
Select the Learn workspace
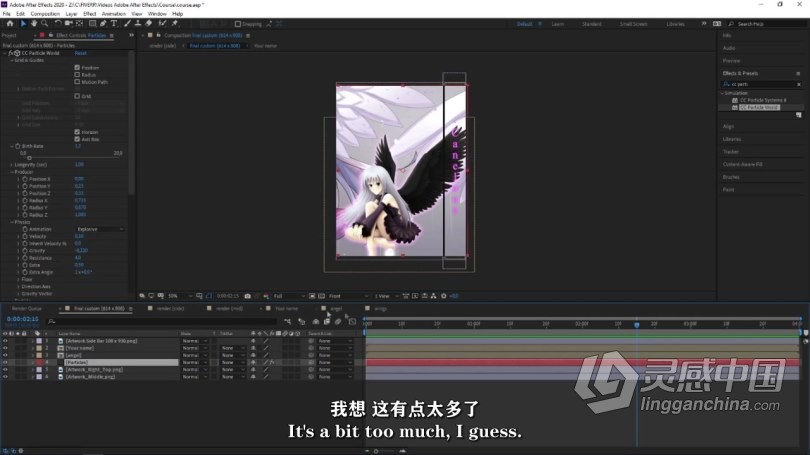click(558, 24)
